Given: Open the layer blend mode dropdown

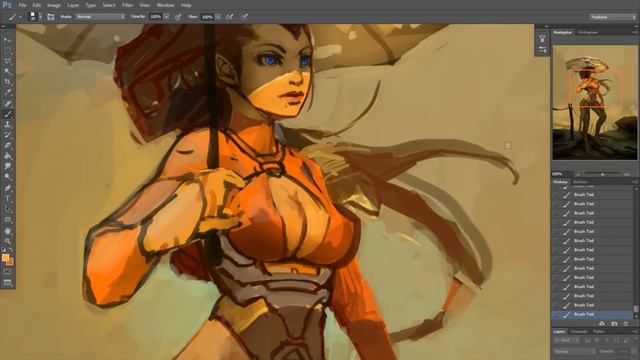Looking at the screenshot, I should 574,351.
